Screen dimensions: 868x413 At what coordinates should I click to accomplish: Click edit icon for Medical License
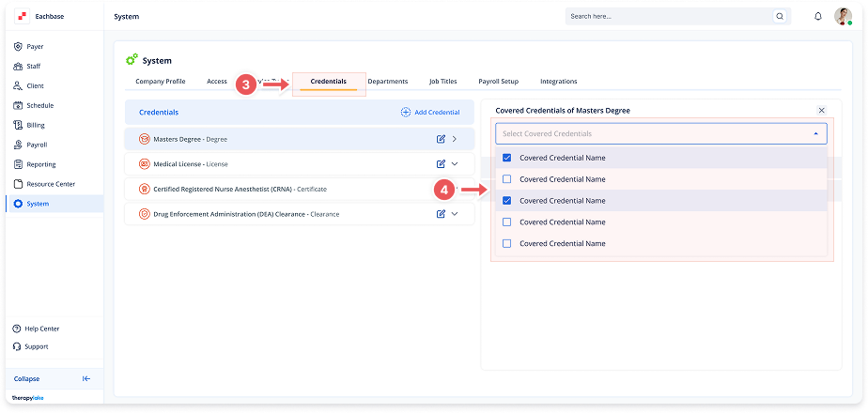pos(441,163)
